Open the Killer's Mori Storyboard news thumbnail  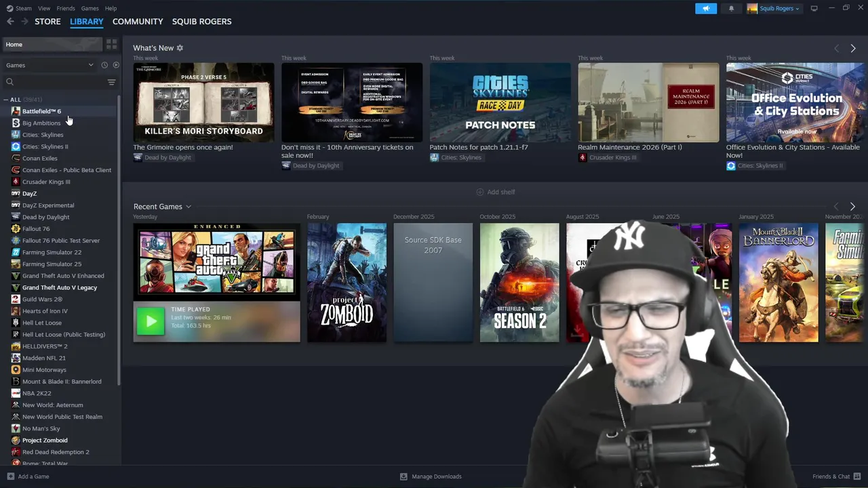203,102
